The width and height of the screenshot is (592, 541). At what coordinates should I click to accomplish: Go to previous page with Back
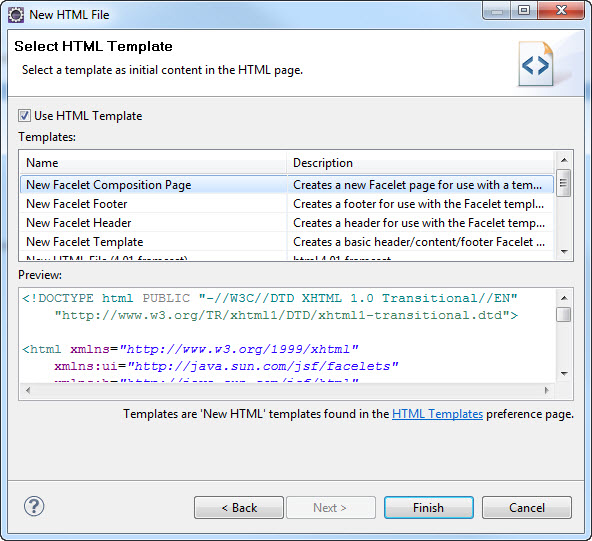239,507
